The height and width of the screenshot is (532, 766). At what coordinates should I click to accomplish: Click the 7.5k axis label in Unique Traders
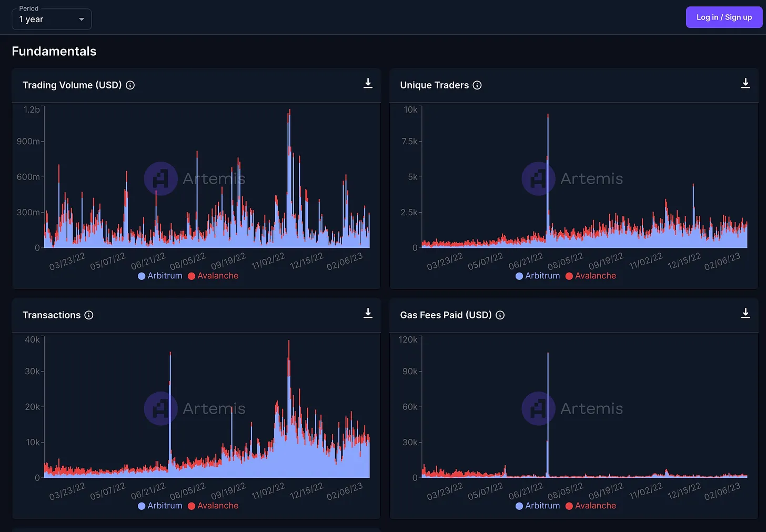click(409, 142)
